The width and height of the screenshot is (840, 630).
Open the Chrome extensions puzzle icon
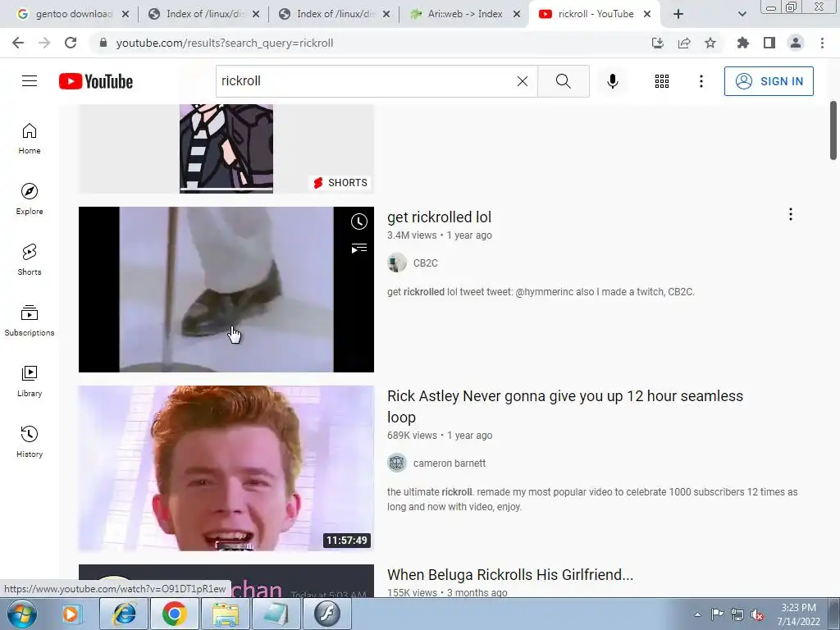point(743,43)
